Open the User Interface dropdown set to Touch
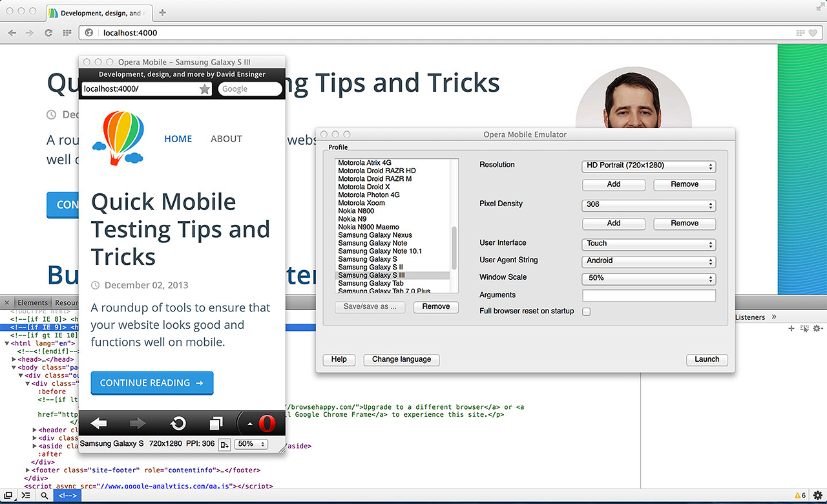The height and width of the screenshot is (504, 827). 649,244
